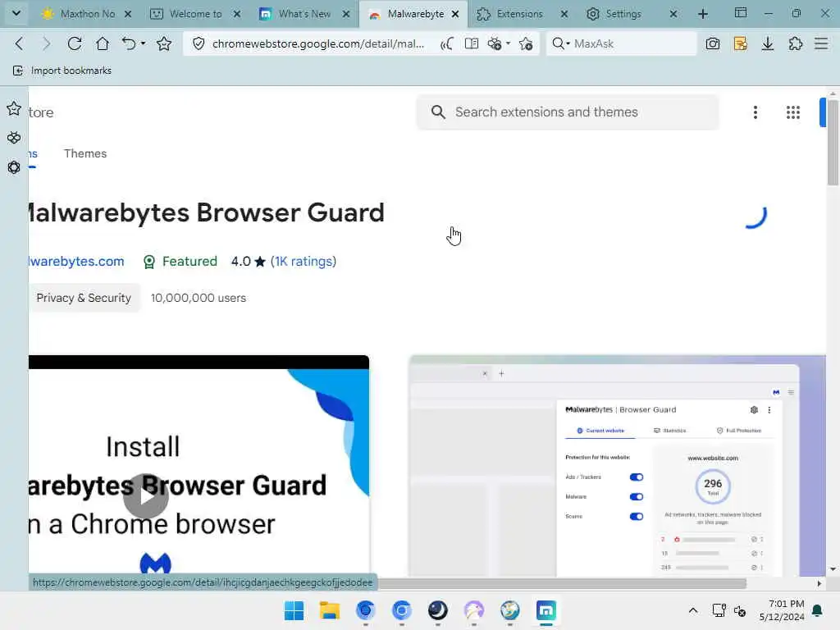The height and width of the screenshot is (630, 840).
Task: Add to favorites with star-plus icon
Action: 526,43
